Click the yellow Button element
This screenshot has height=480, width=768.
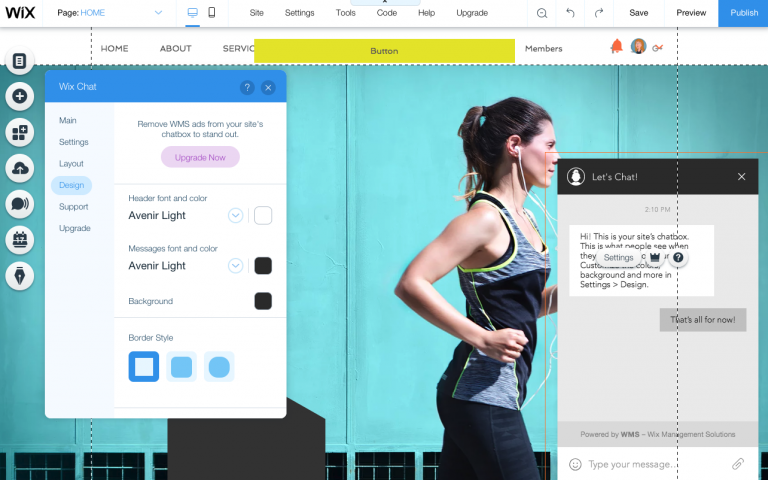384,51
